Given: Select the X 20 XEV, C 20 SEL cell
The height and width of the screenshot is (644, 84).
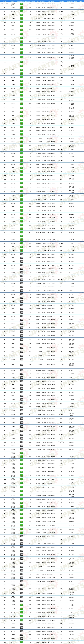Looking at the screenshot, I should [72, 195].
